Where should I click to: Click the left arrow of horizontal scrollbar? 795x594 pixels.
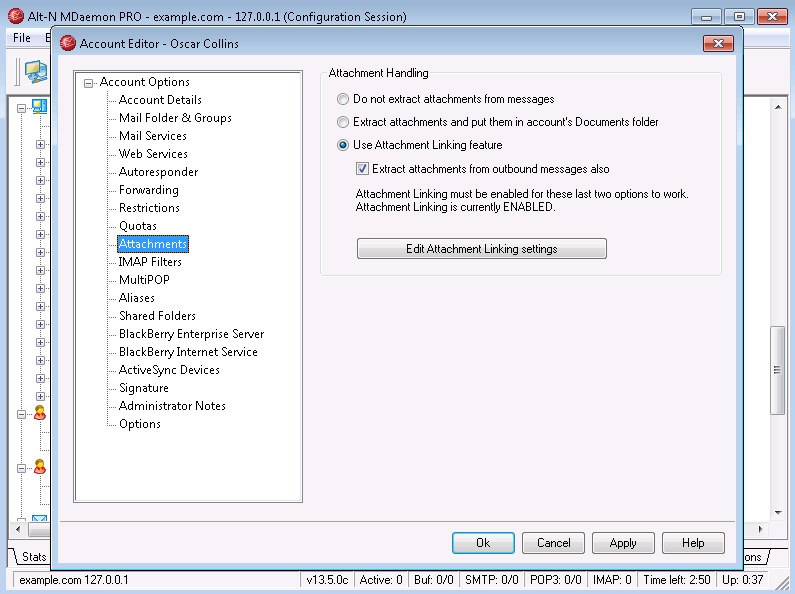coord(18,529)
